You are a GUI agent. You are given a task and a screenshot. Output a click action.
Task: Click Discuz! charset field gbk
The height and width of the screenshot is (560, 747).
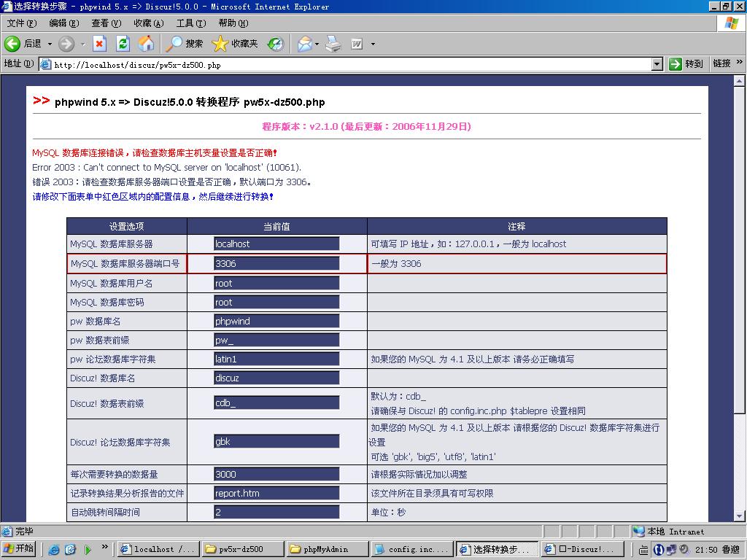pyautogui.click(x=276, y=441)
